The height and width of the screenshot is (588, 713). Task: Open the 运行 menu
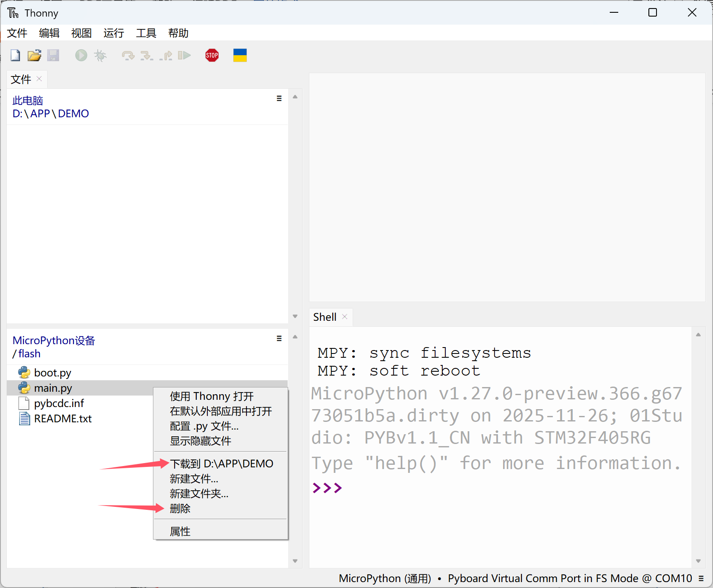point(113,33)
